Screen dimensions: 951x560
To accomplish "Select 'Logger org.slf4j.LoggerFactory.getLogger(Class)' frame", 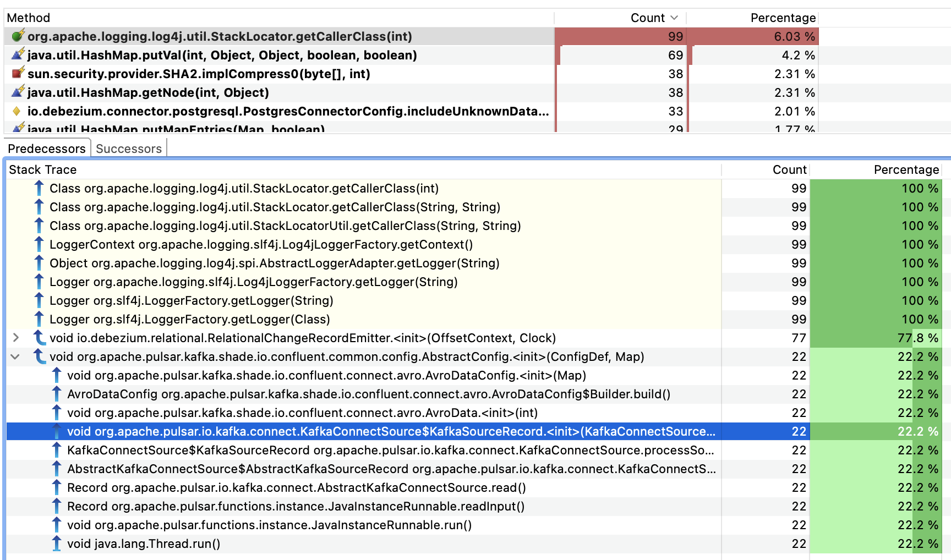I will (474, 319).
